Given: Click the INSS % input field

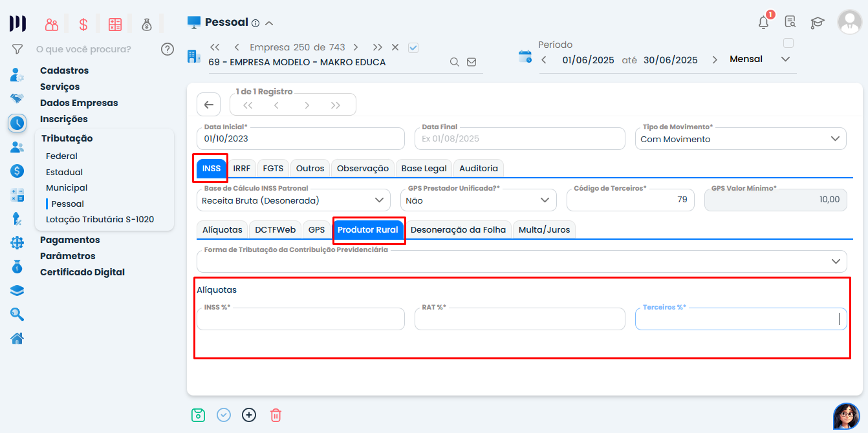Looking at the screenshot, I should pyautogui.click(x=301, y=319).
